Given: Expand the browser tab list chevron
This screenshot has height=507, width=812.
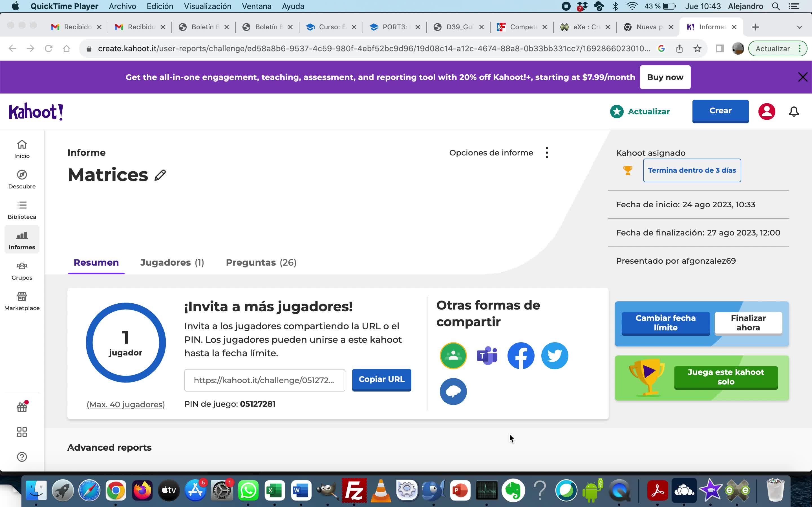Looking at the screenshot, I should (x=799, y=27).
